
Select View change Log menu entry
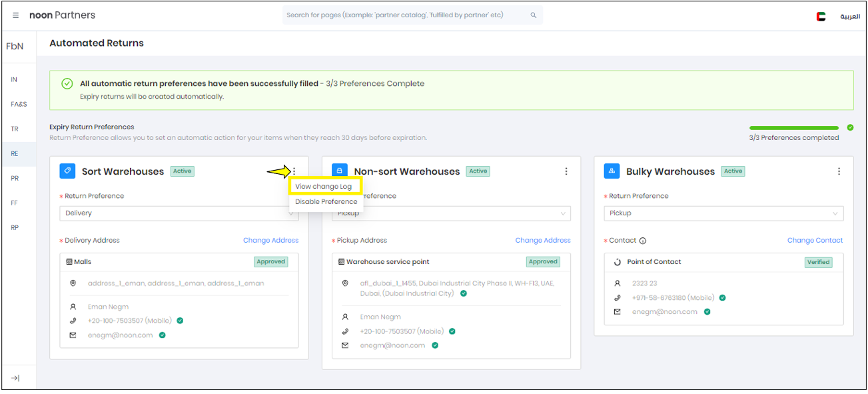coord(324,187)
